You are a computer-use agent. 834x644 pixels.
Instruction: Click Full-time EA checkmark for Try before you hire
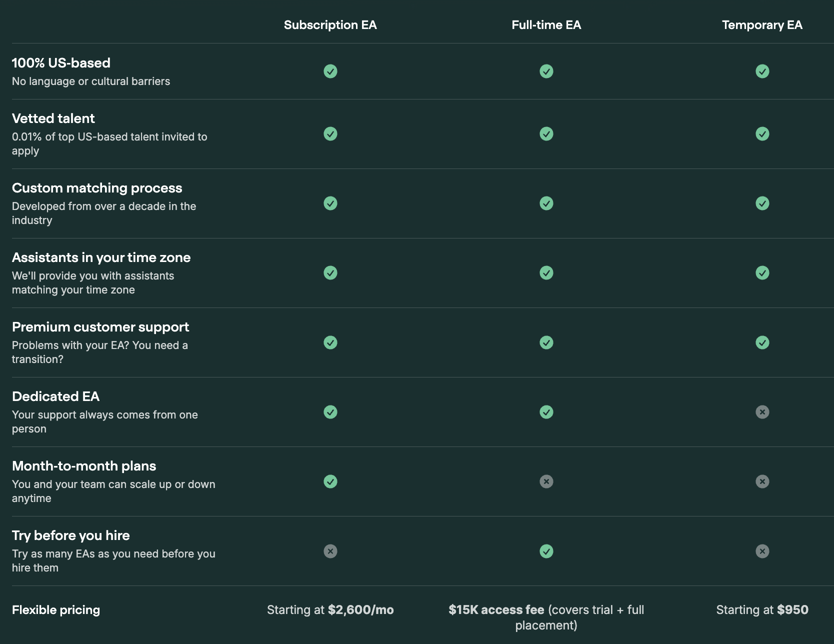[x=546, y=551]
